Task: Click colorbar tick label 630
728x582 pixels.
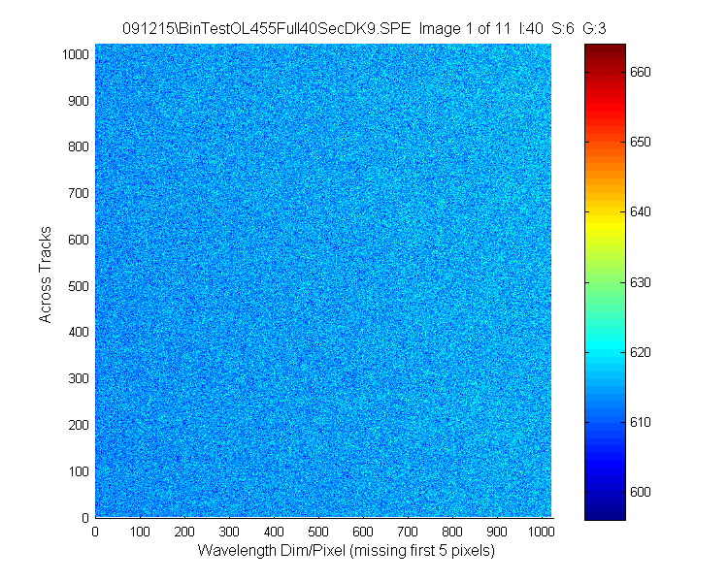Action: (x=641, y=282)
